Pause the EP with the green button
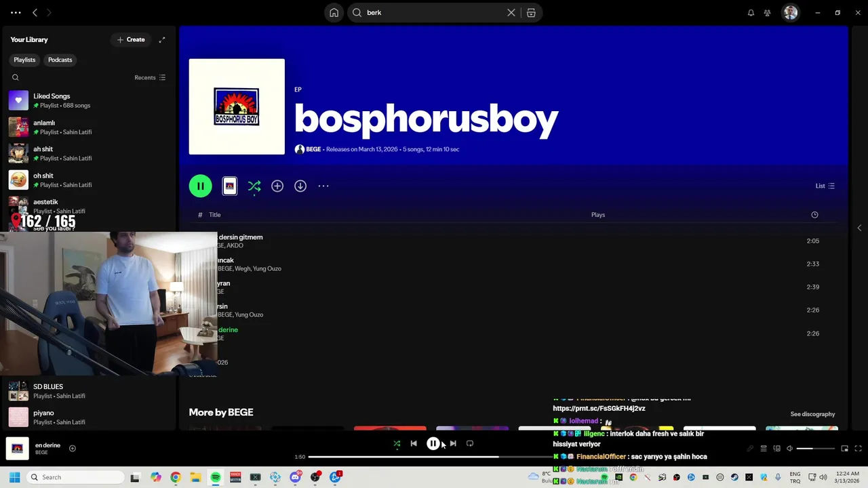Image resolution: width=868 pixels, height=488 pixels. click(x=200, y=186)
